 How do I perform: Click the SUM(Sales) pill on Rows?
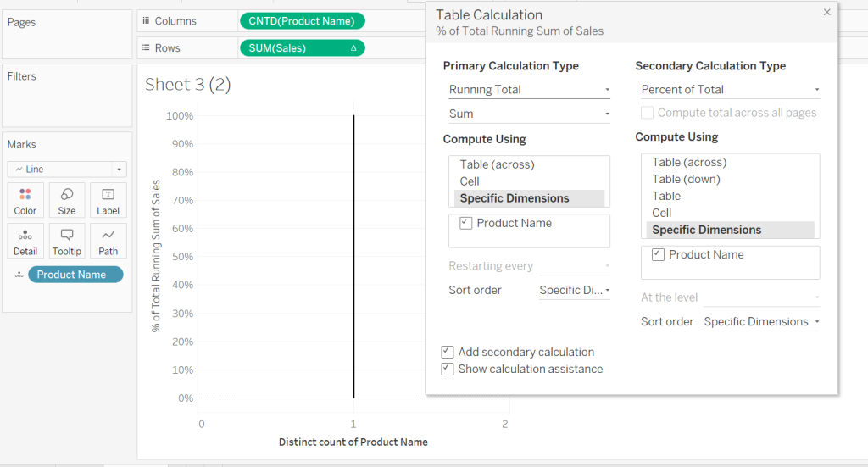[x=303, y=48]
